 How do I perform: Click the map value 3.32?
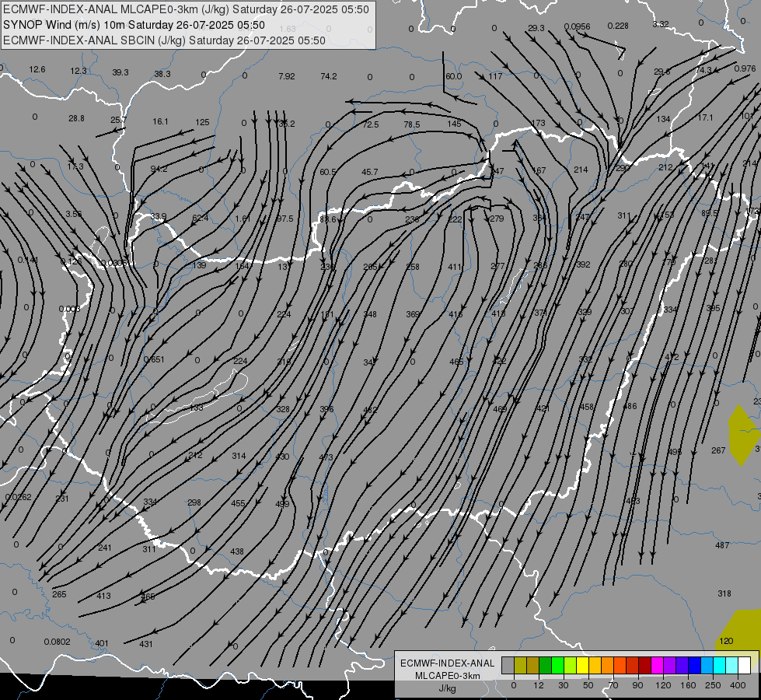point(661,24)
